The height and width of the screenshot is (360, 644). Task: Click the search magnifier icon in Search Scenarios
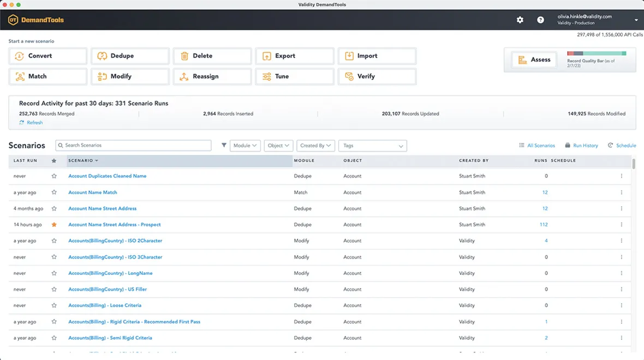pyautogui.click(x=61, y=145)
